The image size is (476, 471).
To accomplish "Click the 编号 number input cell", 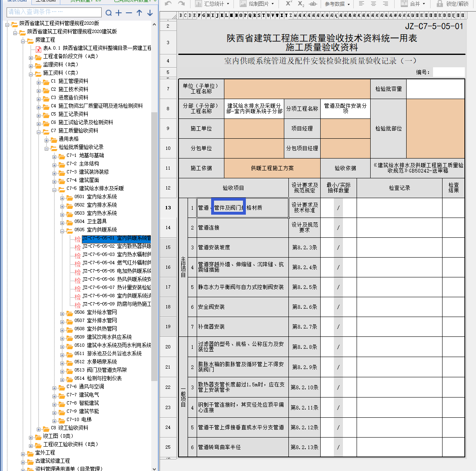I will coord(449,72).
